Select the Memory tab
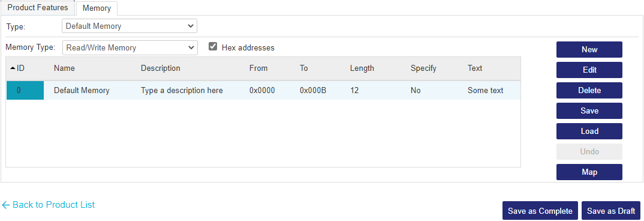The width and height of the screenshot is (644, 221). tap(97, 8)
